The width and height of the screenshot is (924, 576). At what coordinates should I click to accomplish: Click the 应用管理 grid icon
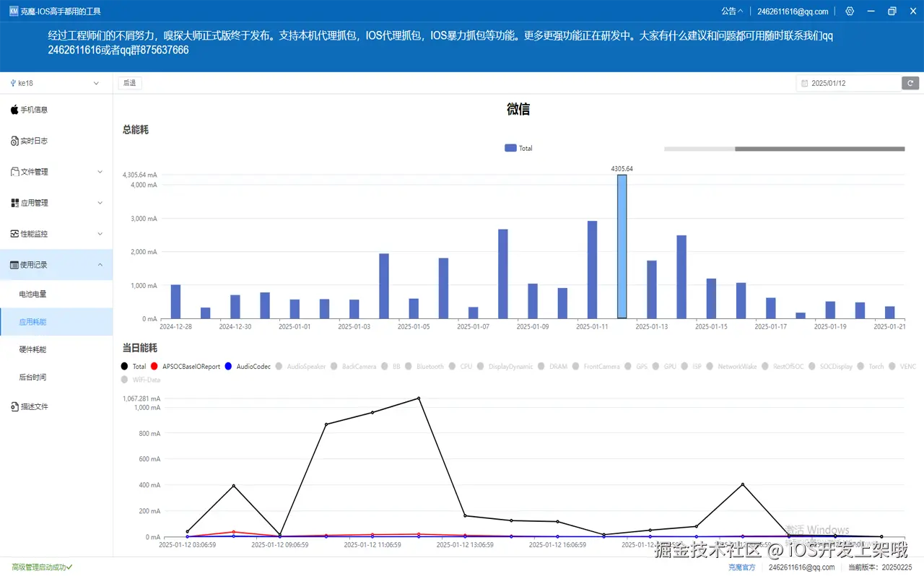[x=14, y=203]
